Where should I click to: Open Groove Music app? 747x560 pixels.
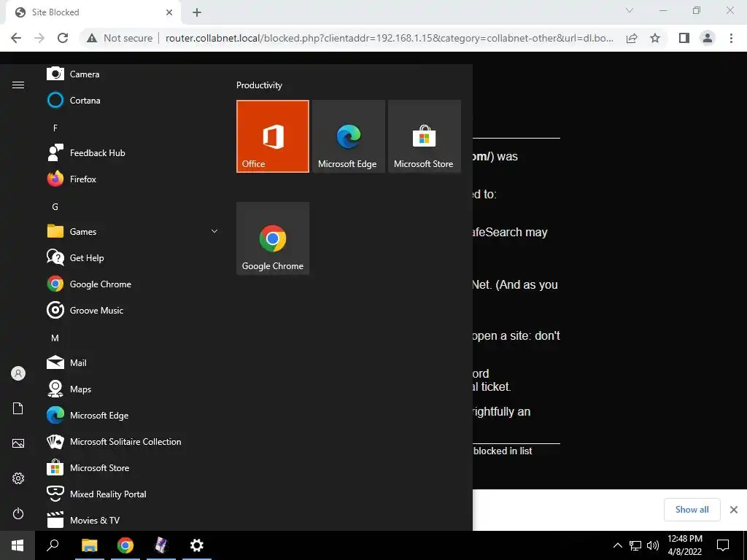133,310
